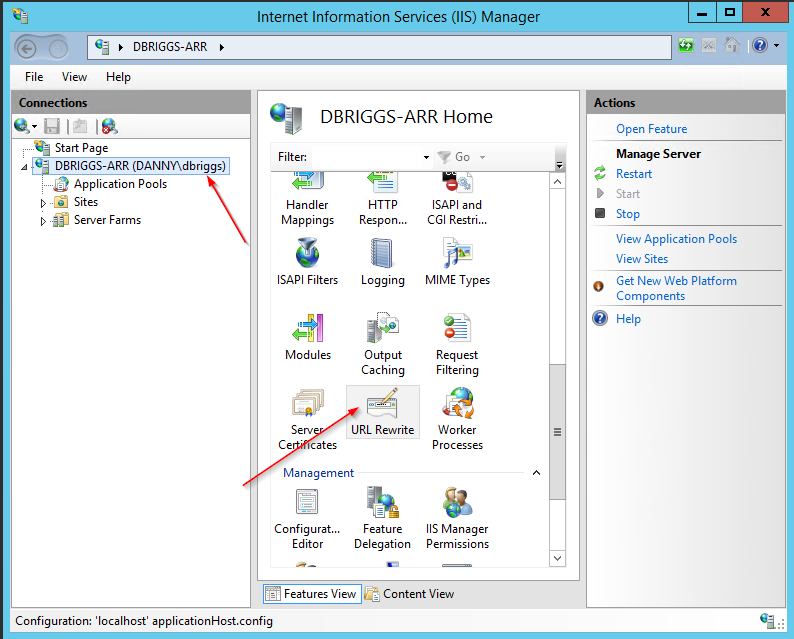The image size is (794, 639).
Task: Switch to the Content View tab
Action: pyautogui.click(x=410, y=593)
